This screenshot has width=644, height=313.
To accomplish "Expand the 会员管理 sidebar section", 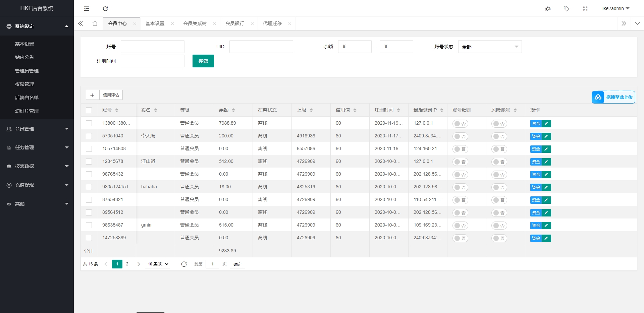I will [x=37, y=129].
